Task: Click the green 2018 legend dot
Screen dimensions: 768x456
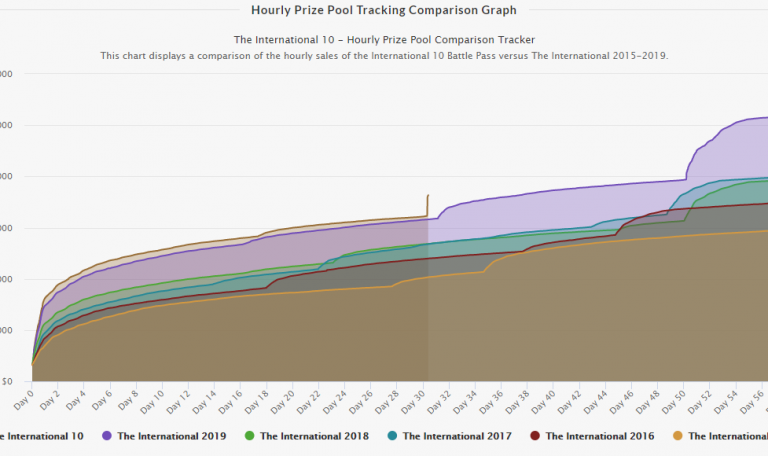Action: point(249,436)
